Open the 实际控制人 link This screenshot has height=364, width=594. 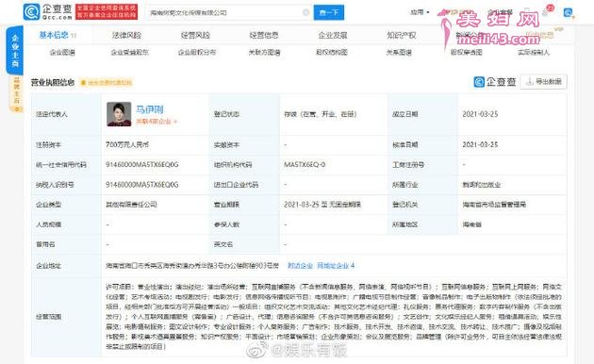534,52
